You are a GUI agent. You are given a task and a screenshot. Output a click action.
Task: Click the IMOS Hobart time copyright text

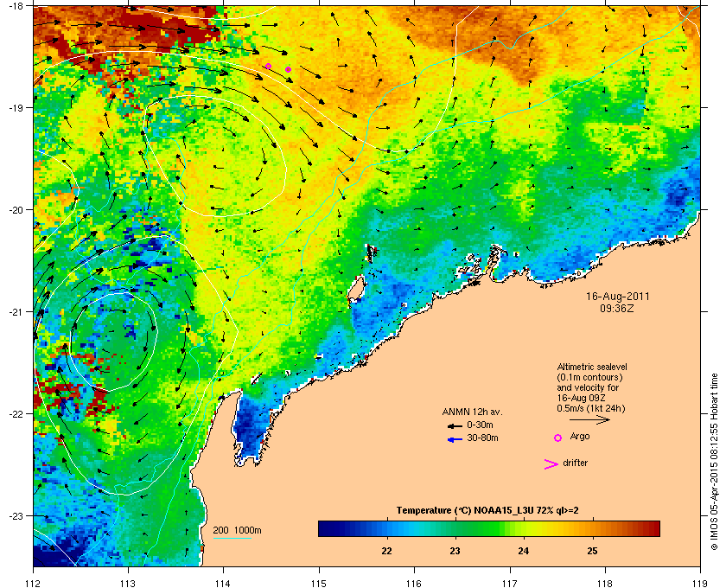tap(713, 462)
